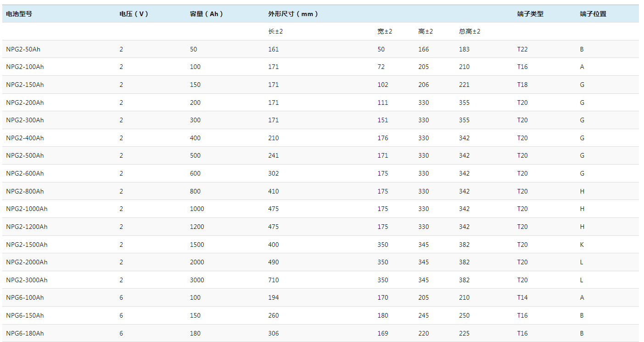Click the 长±2 sub-header
Viewport: 644px width, 342px height.
[x=275, y=31]
